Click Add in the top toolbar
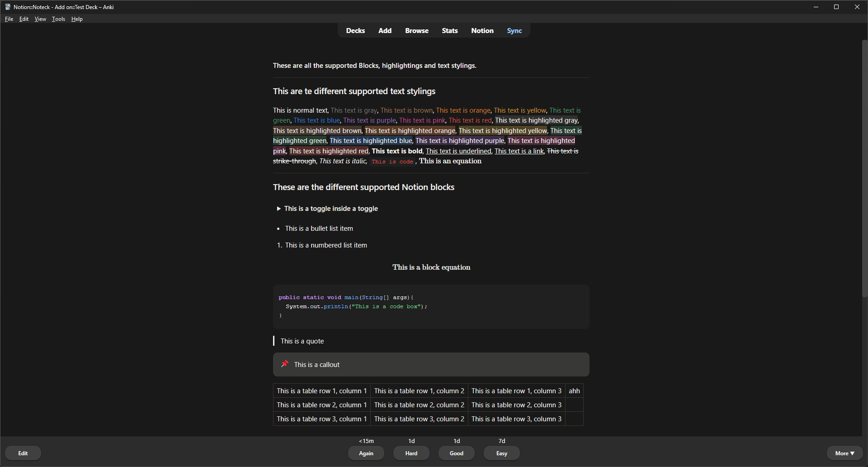The width and height of the screenshot is (868, 467). click(385, 31)
